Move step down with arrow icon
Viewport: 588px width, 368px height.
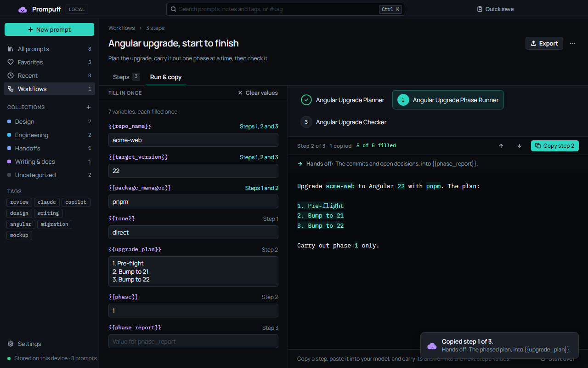(x=520, y=146)
